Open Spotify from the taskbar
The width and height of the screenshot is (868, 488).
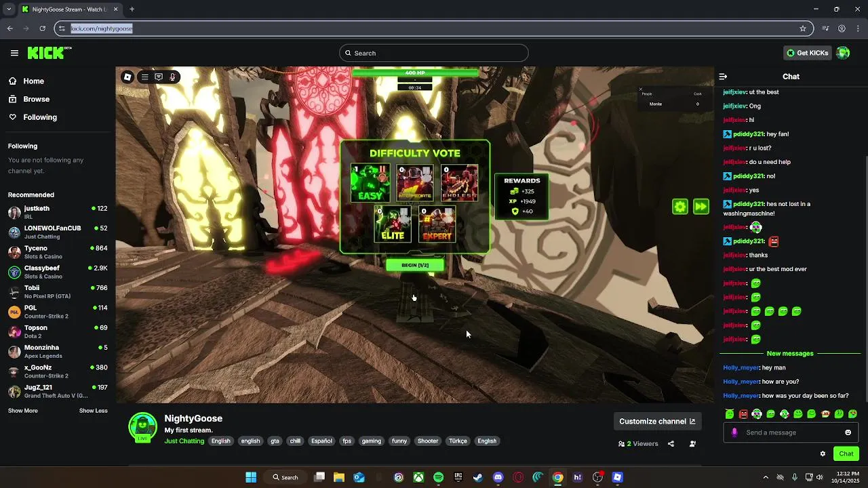coord(439,477)
